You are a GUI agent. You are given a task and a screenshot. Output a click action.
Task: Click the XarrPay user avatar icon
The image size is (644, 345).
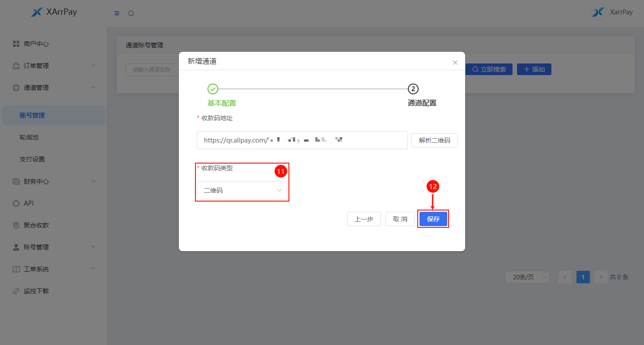coord(598,12)
